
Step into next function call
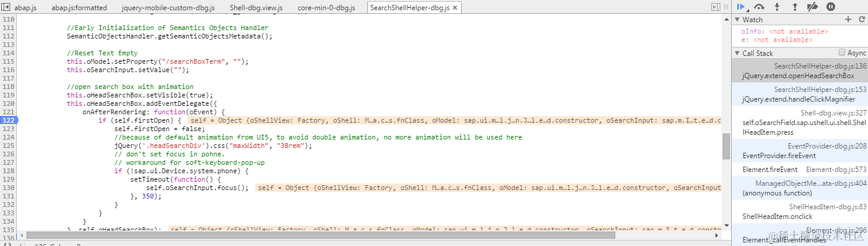point(777,7)
